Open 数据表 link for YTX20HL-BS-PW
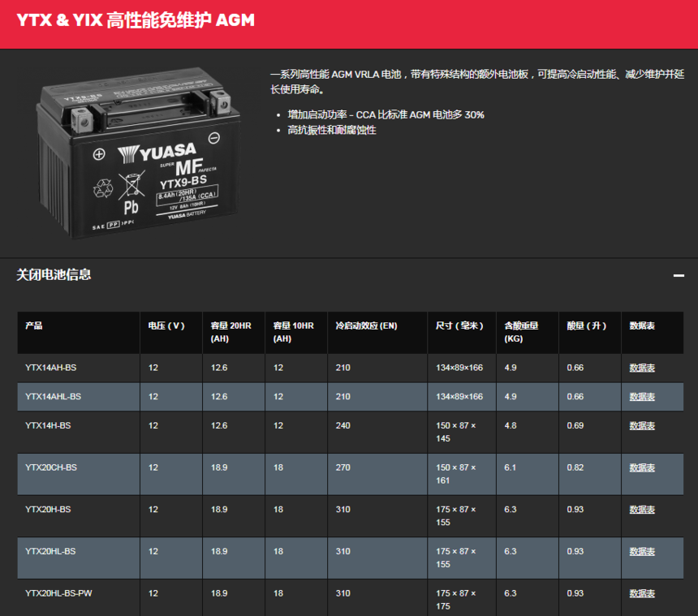 [x=642, y=592]
